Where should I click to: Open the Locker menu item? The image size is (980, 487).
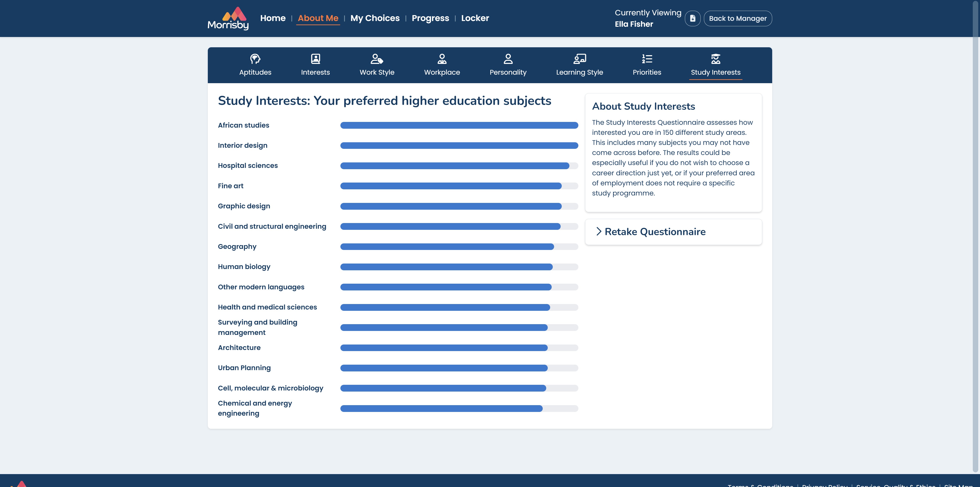[475, 18]
